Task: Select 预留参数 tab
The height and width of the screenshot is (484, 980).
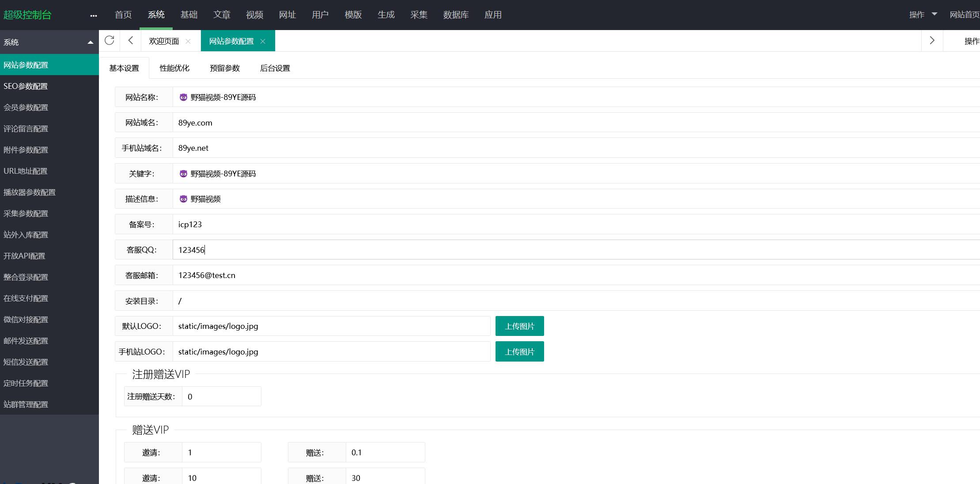Action: (x=224, y=68)
